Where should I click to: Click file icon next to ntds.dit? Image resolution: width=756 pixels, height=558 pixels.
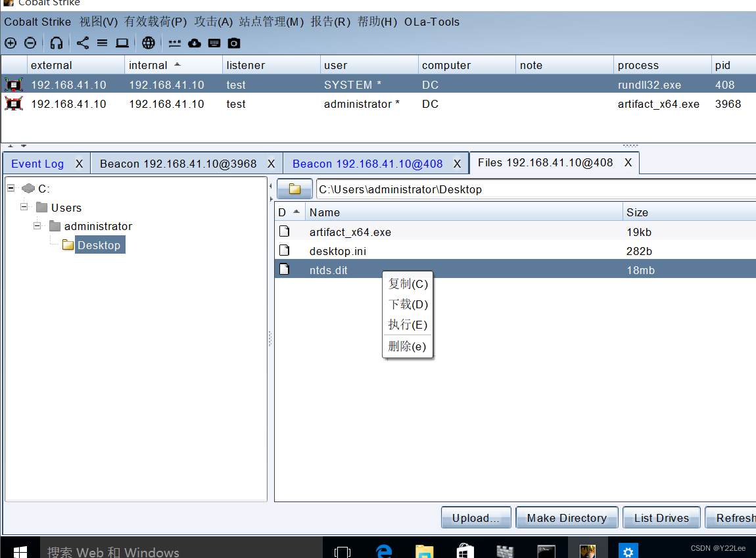(x=285, y=269)
